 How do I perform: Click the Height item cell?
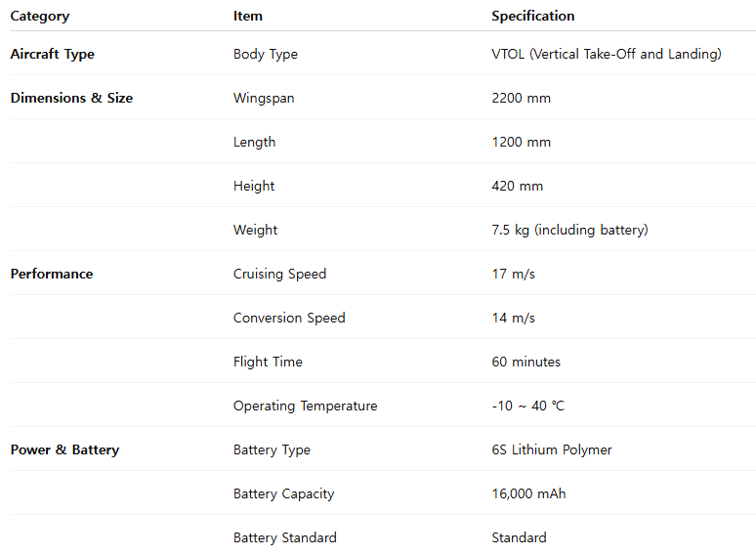tap(254, 186)
